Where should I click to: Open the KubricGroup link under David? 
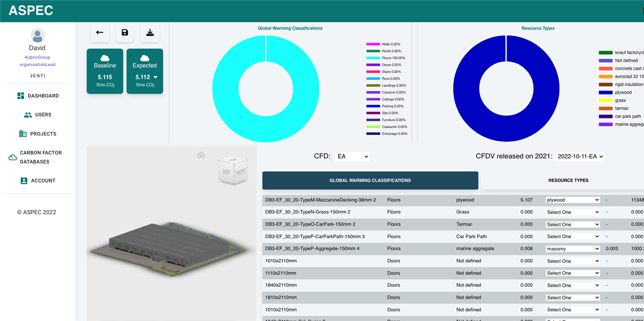coord(37,57)
